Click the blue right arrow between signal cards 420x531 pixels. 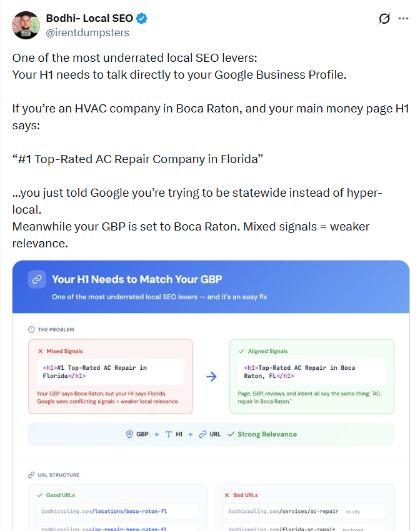coord(211,377)
